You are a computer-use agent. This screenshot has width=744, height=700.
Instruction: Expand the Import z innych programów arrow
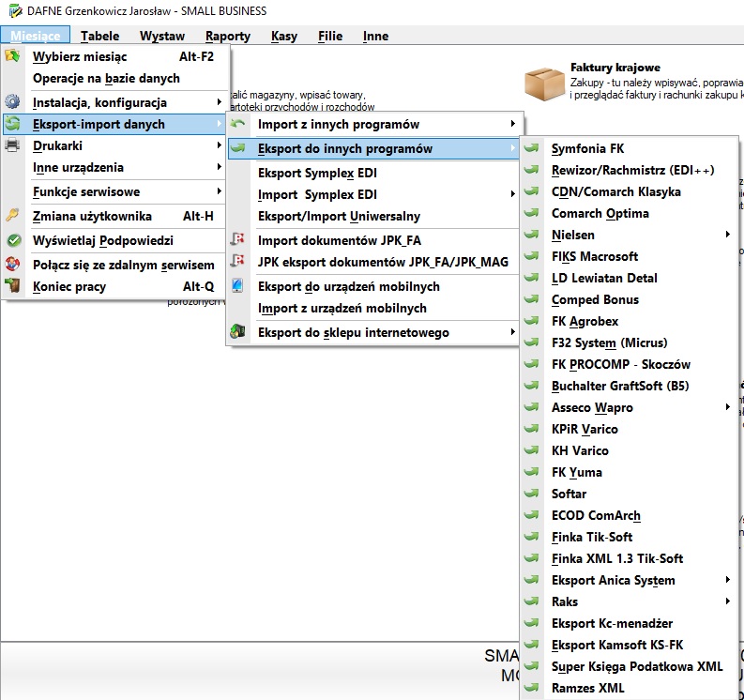[x=513, y=124]
